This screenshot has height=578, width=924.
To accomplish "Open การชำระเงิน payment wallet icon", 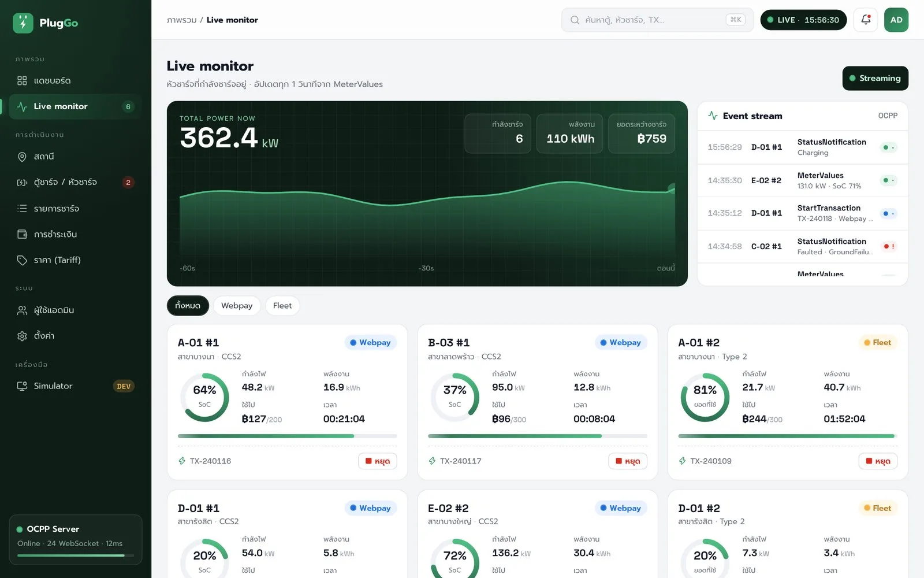I will point(22,234).
